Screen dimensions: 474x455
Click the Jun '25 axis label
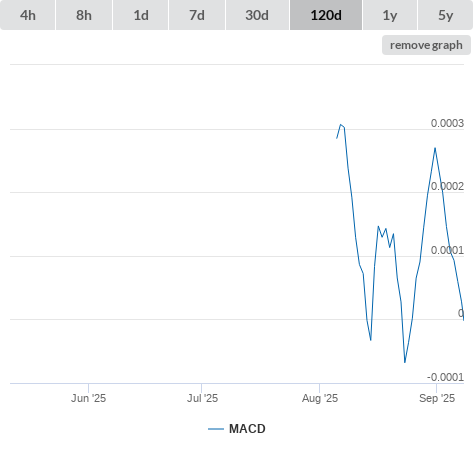tap(88, 398)
